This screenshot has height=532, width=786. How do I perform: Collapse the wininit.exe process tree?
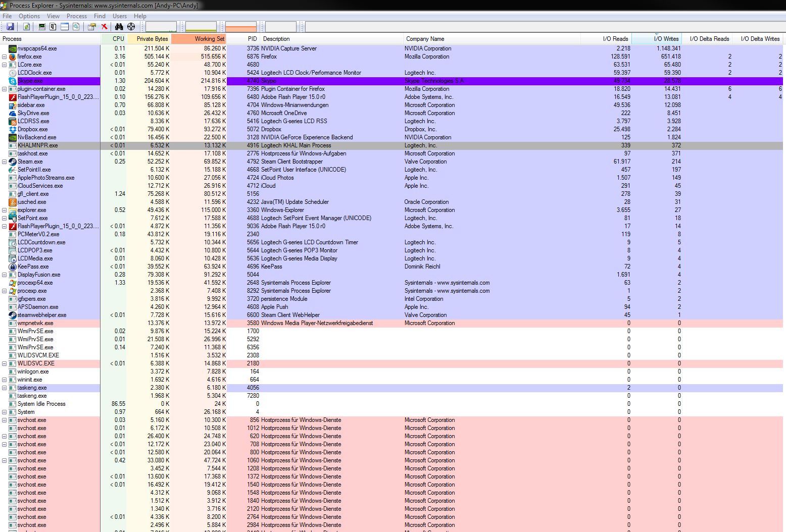tap(4, 380)
